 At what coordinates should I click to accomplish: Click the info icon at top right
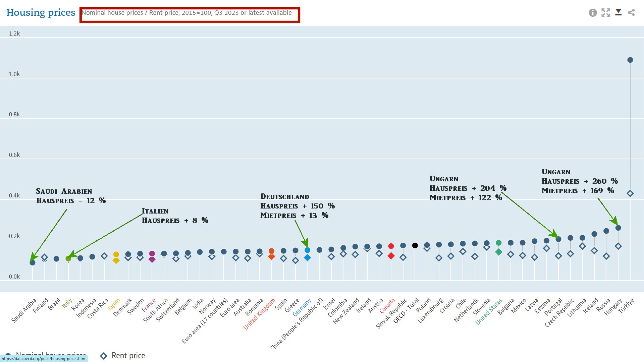[593, 13]
